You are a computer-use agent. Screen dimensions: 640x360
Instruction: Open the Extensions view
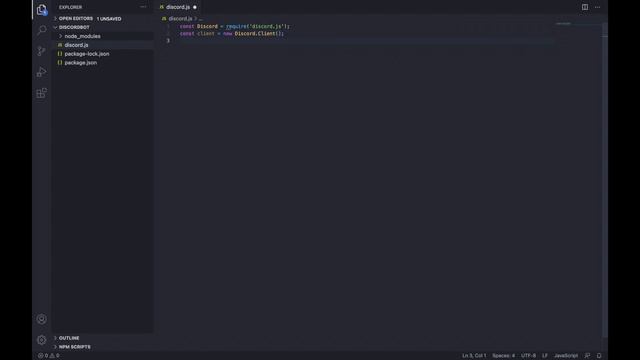(42, 93)
